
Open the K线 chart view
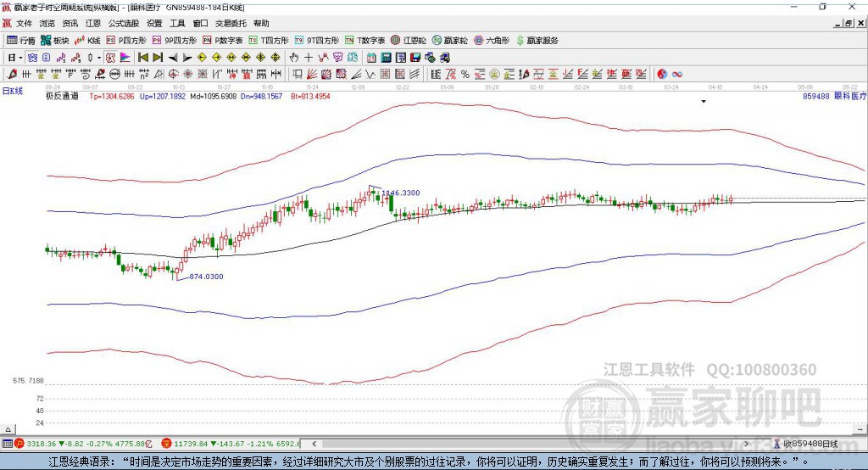tap(87, 41)
